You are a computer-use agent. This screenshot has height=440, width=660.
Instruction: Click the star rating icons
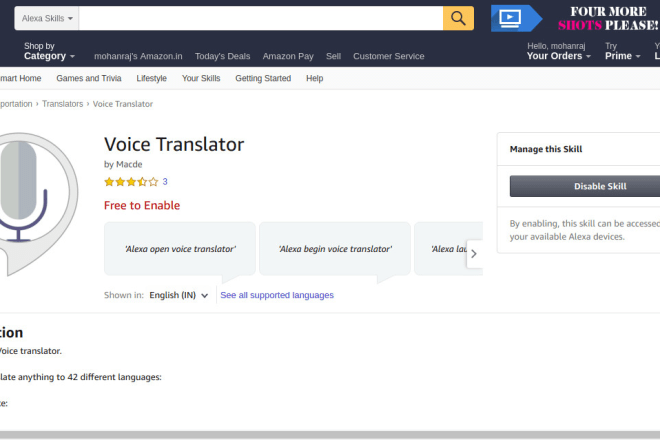pyautogui.click(x=131, y=182)
